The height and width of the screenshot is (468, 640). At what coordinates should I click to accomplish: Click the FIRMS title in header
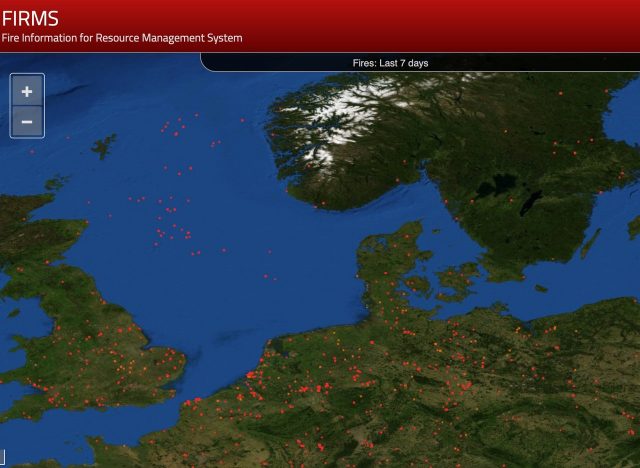tap(30, 18)
